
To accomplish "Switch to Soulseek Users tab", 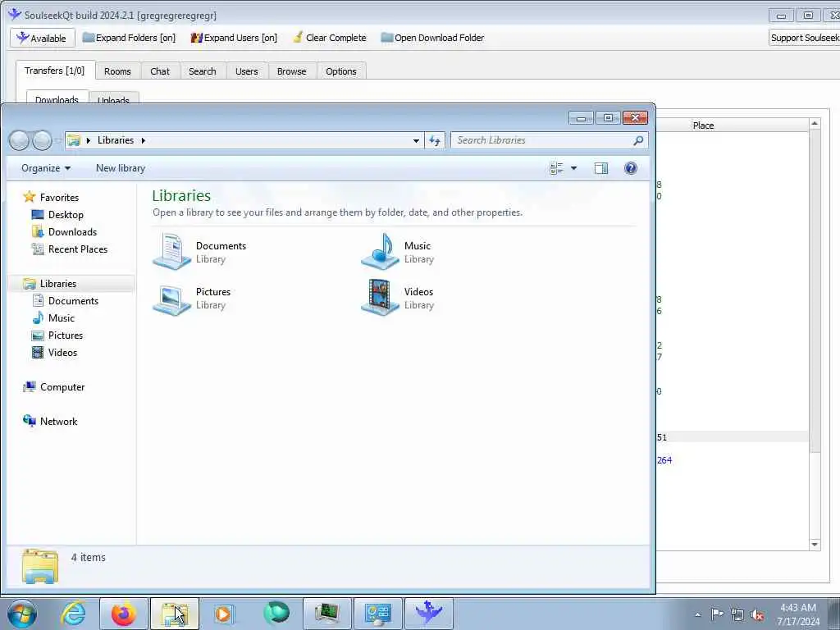I will [246, 71].
